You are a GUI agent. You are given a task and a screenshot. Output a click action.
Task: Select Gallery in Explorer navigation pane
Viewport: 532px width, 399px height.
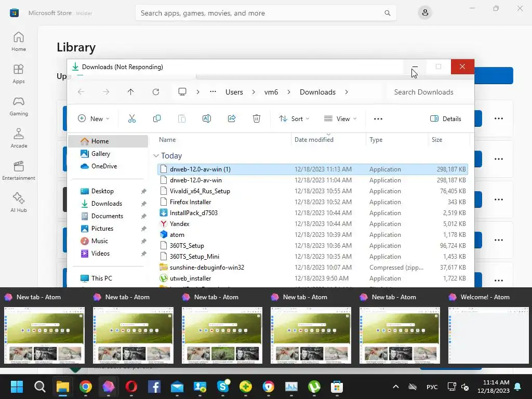(108, 154)
